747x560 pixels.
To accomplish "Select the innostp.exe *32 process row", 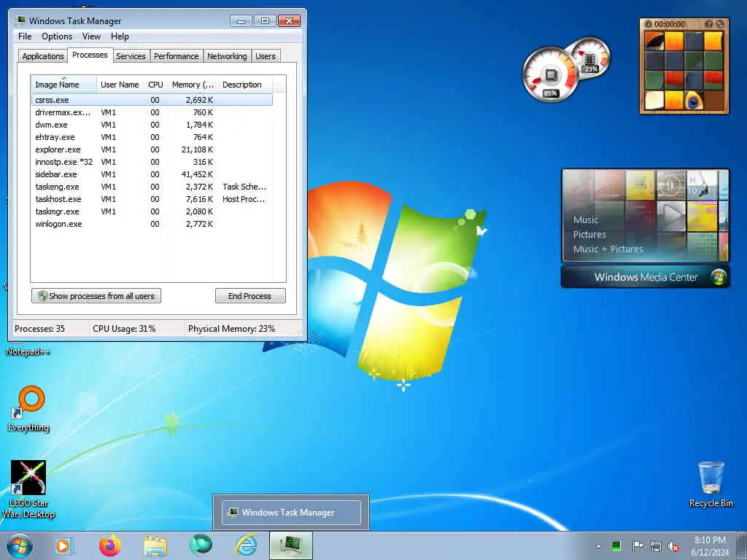I will (152, 162).
